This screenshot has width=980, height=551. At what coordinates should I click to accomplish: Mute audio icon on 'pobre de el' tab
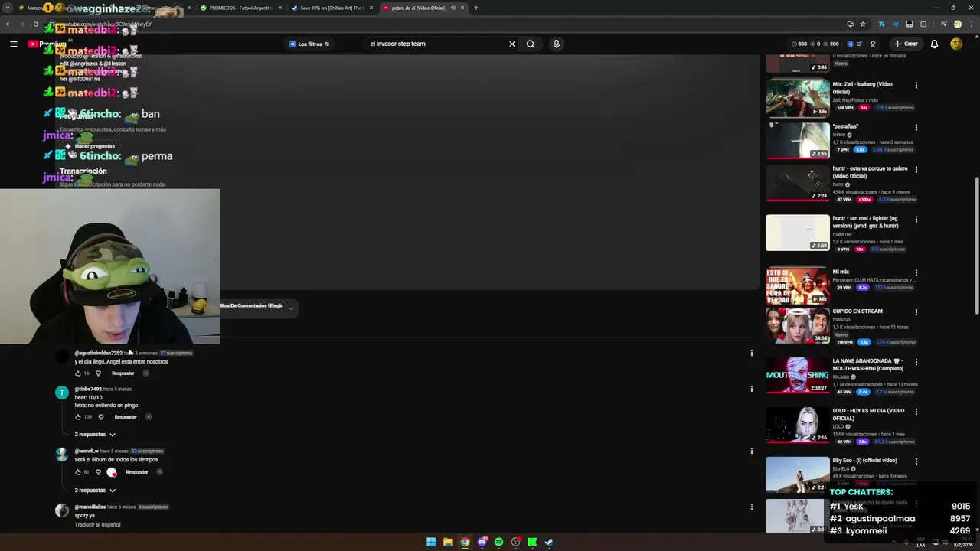point(452,8)
